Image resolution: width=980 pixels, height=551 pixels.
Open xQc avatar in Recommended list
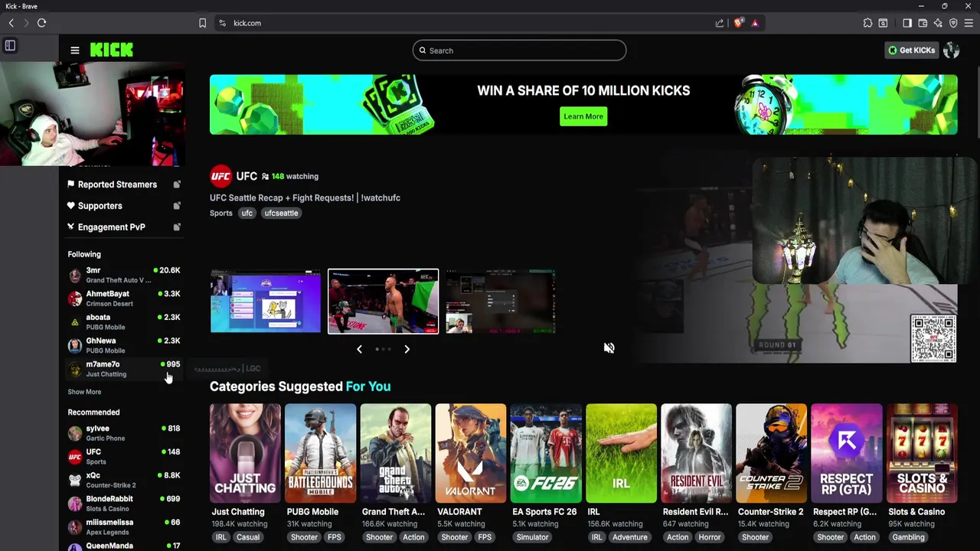74,480
